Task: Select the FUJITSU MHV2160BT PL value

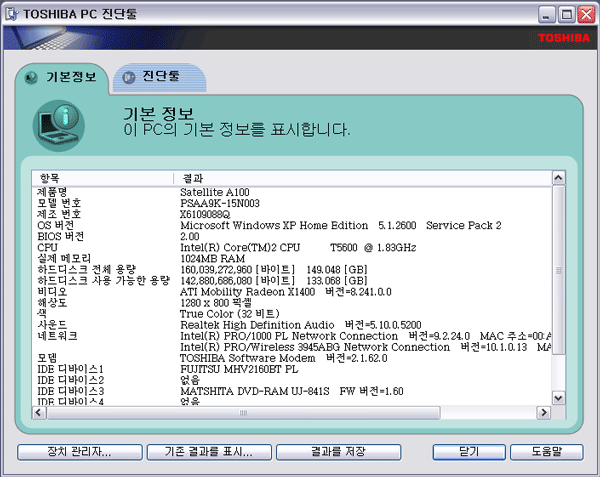Action: 239,370
